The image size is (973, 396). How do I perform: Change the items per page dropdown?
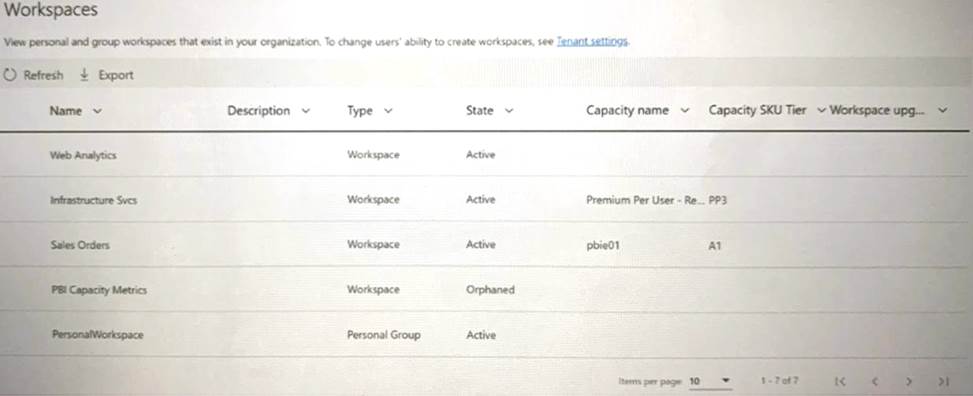pos(710,381)
